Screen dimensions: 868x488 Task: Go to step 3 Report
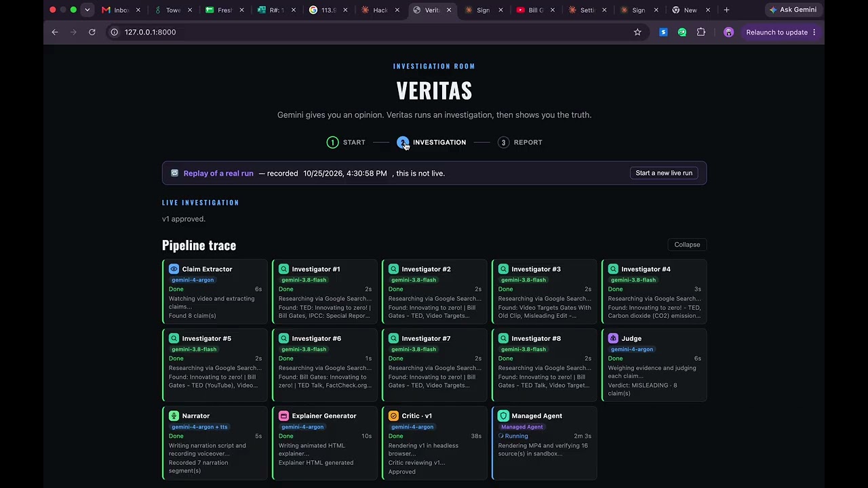point(520,142)
